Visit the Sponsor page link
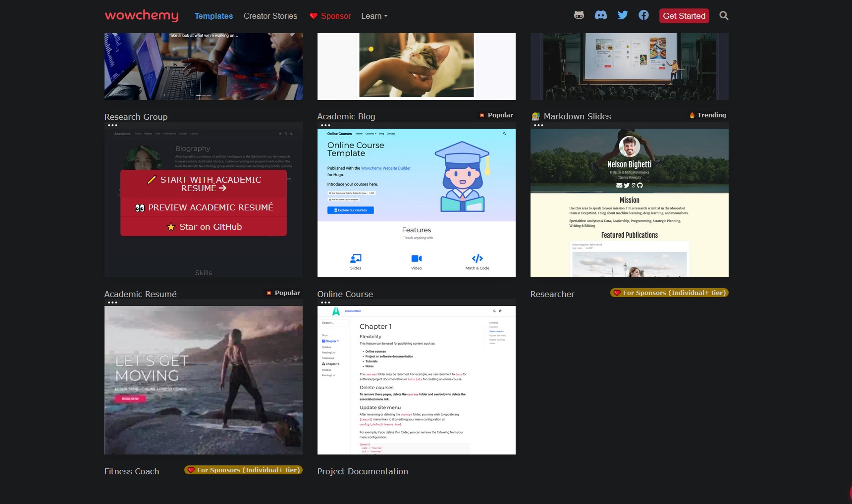 coord(335,15)
